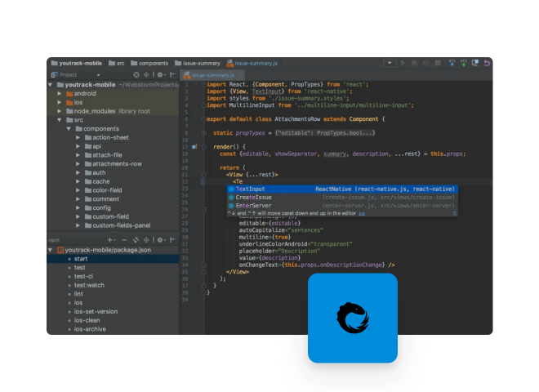Select the attach-file folder
Viewport: 539px width, 392px height.
point(104,155)
